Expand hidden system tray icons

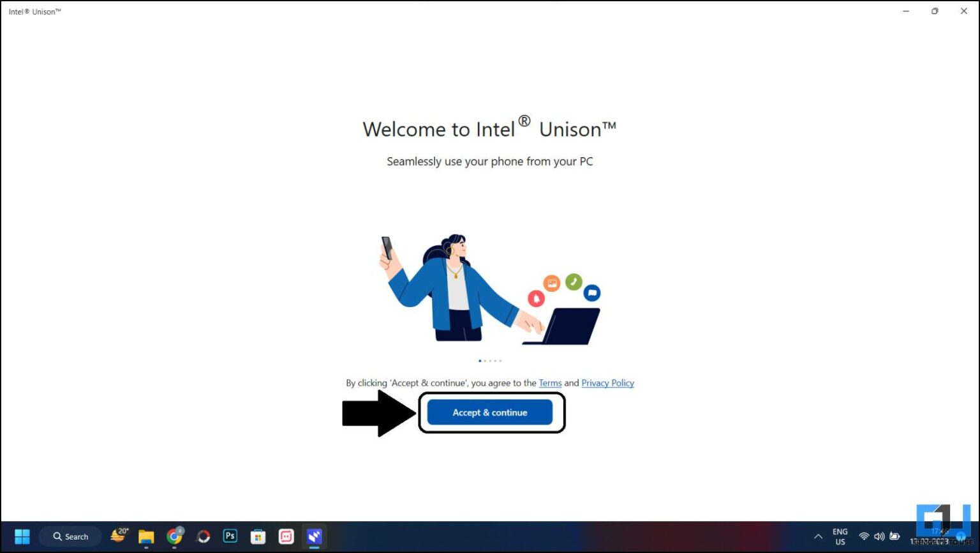click(x=817, y=536)
